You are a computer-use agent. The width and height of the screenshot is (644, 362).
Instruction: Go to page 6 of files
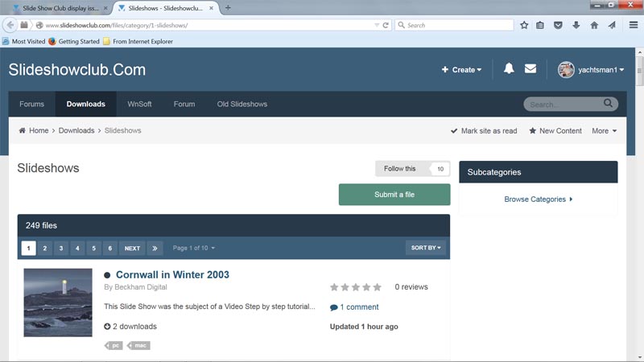tap(110, 248)
